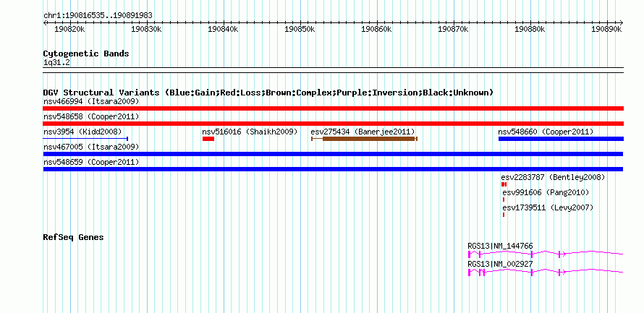
Task: Click the 190850k ruler tick label
Action: coord(300,30)
